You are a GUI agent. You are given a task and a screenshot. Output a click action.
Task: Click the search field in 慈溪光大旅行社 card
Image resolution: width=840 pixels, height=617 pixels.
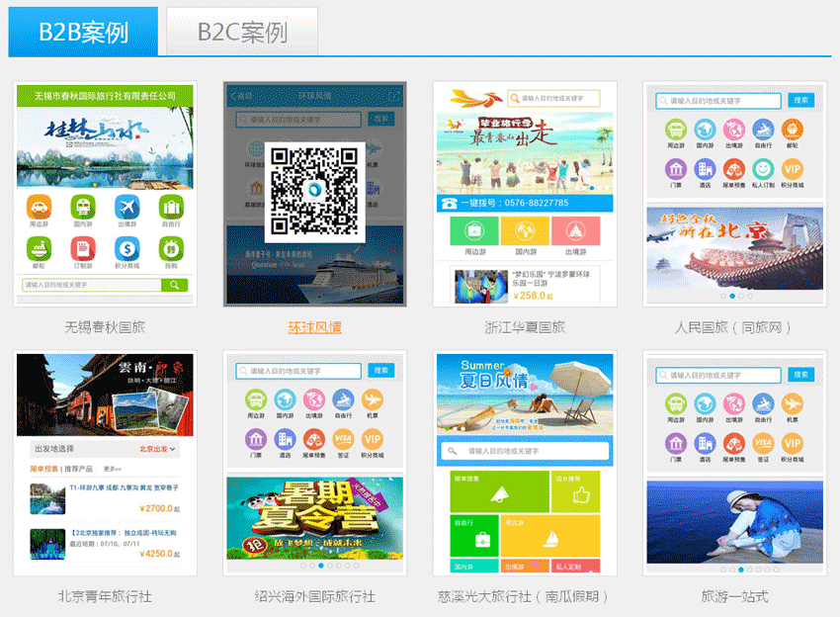point(525,451)
